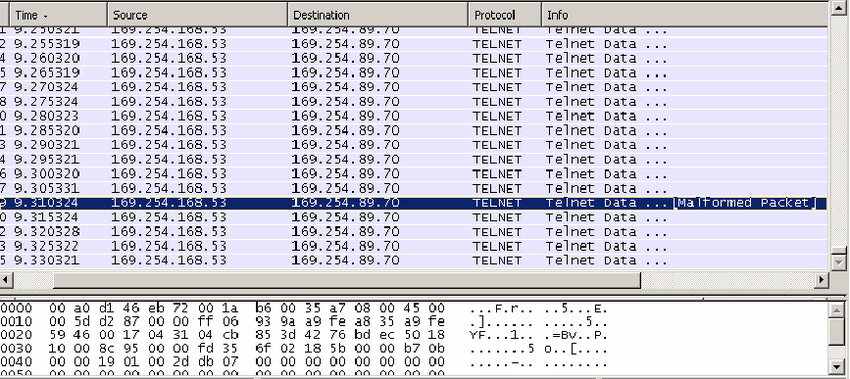Select the packet at time 9.260320

point(414,58)
